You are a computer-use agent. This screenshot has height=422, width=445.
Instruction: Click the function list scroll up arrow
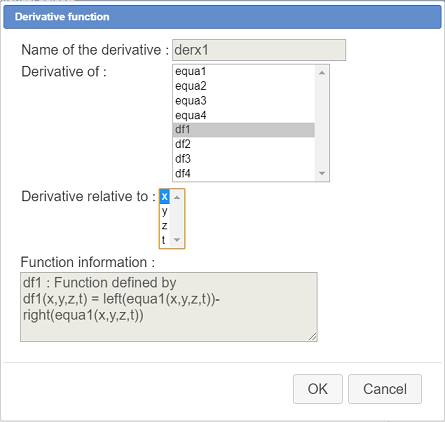point(322,73)
